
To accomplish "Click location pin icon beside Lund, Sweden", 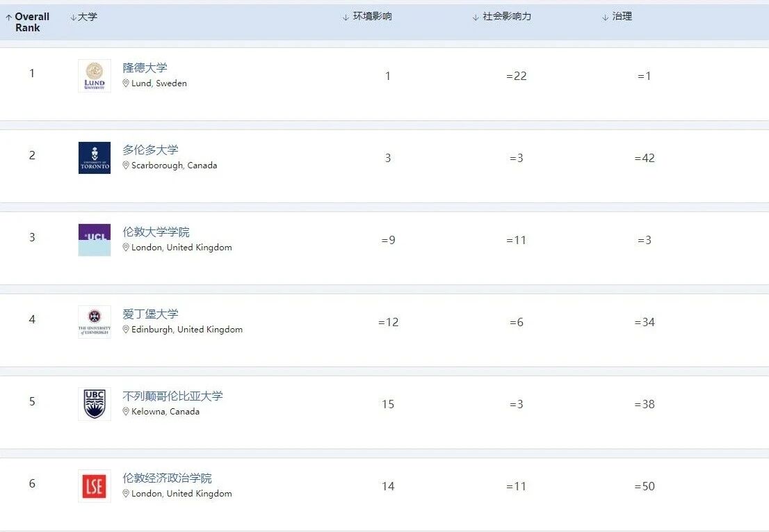I will [x=126, y=83].
